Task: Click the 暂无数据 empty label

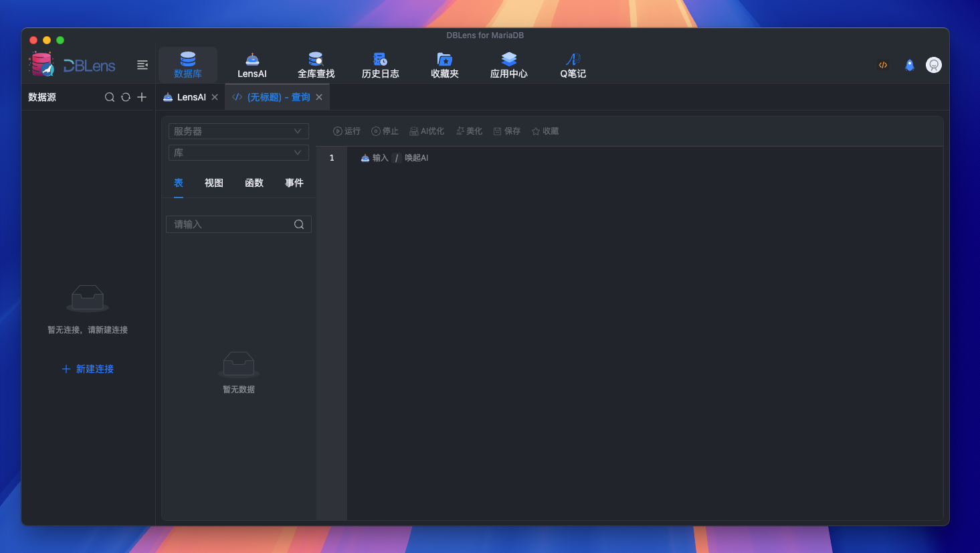Action: pos(239,389)
